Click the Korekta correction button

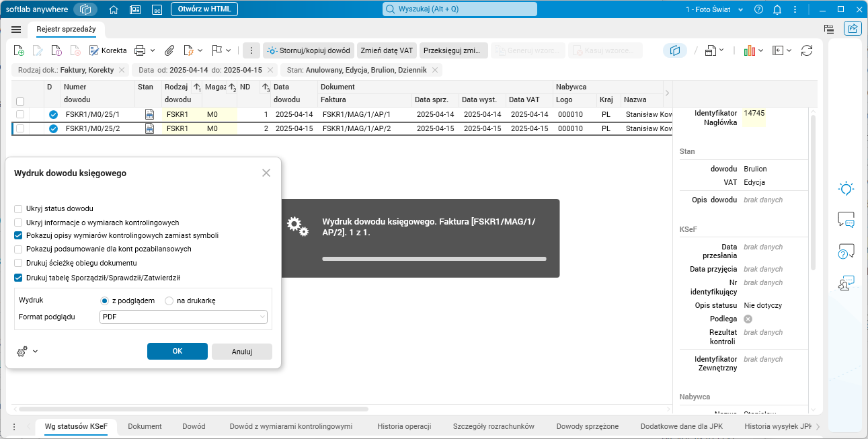click(108, 50)
